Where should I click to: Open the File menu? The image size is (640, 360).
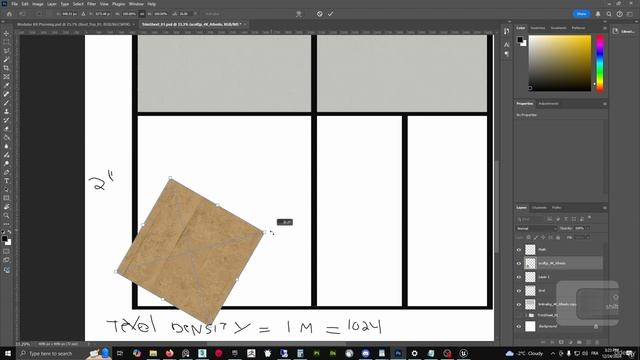(14, 4)
